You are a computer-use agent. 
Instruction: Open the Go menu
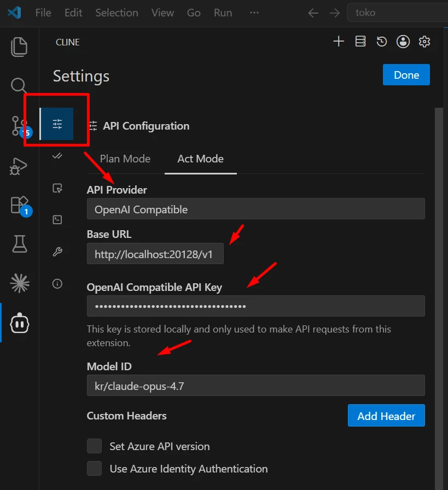click(194, 13)
